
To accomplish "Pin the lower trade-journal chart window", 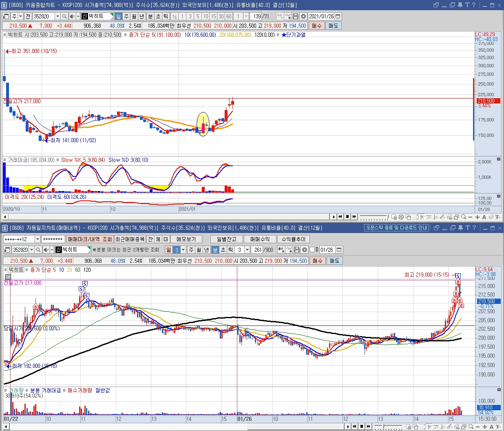I will (x=460, y=228).
